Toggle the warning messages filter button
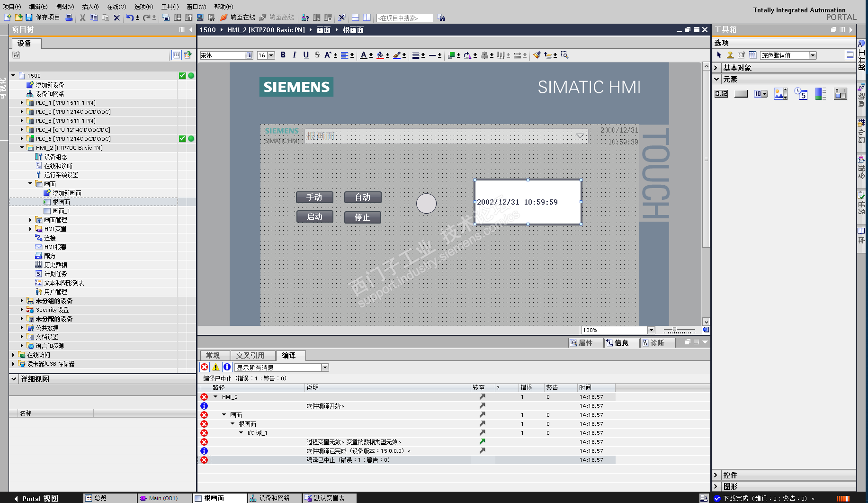868x503 pixels. 216,367
